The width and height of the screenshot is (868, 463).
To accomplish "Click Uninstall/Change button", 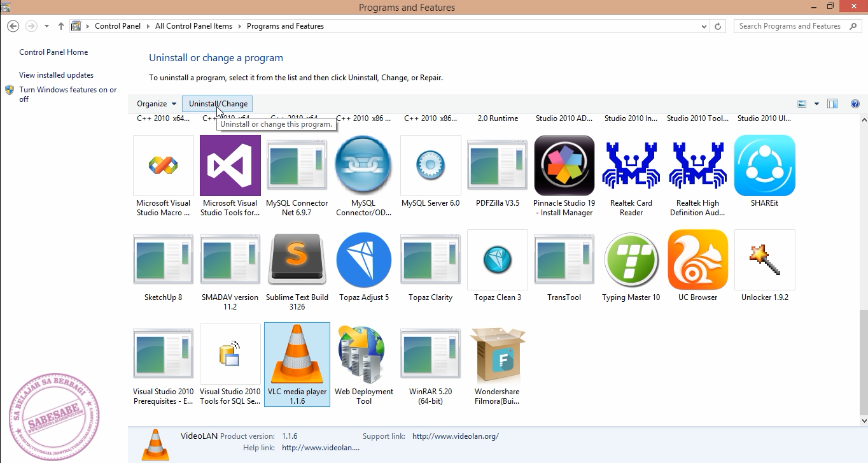I will pyautogui.click(x=218, y=104).
